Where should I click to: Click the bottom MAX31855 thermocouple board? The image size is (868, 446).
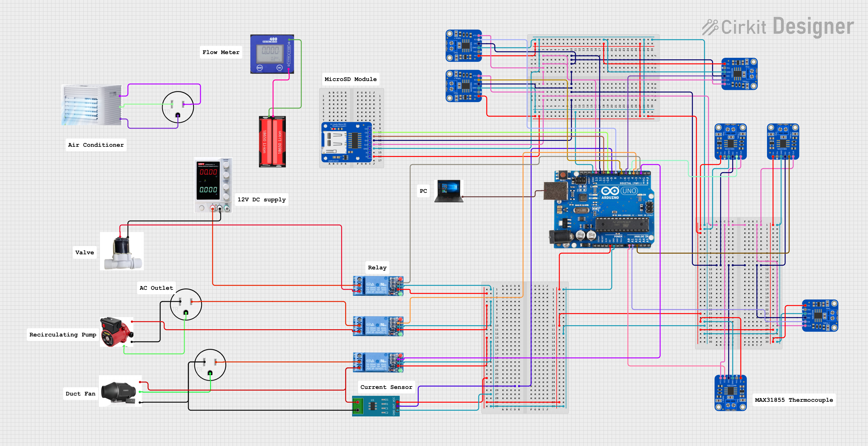(x=730, y=393)
